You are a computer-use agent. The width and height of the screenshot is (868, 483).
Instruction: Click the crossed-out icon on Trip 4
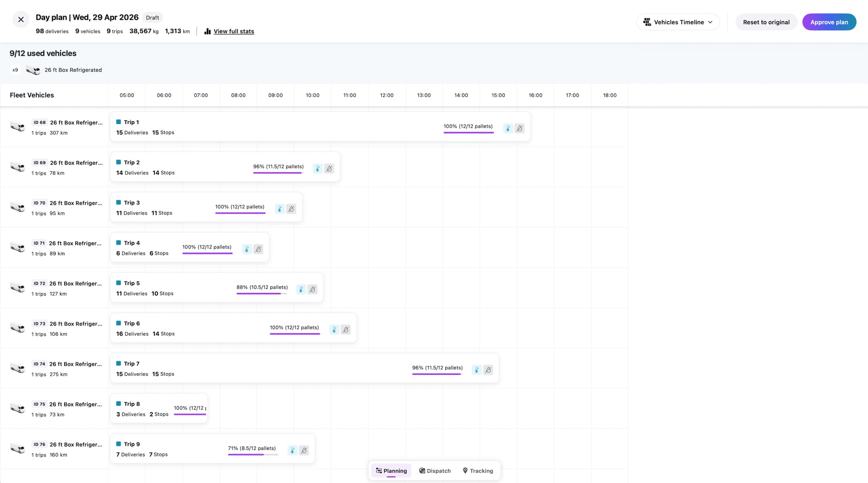click(258, 249)
